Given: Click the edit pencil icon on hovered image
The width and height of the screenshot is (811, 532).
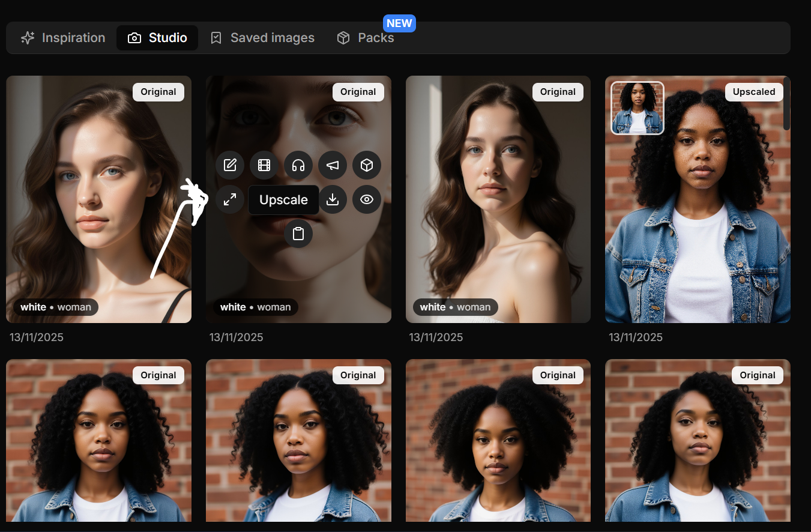Looking at the screenshot, I should click(x=230, y=165).
